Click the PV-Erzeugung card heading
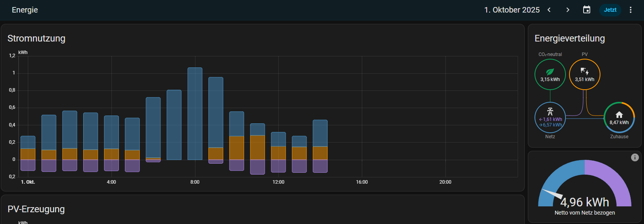 pos(36,209)
